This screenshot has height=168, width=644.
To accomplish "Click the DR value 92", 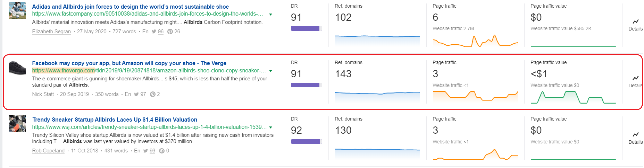I will point(296,130).
